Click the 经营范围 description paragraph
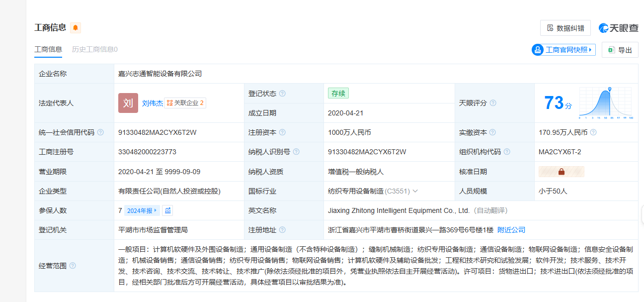 point(376,266)
